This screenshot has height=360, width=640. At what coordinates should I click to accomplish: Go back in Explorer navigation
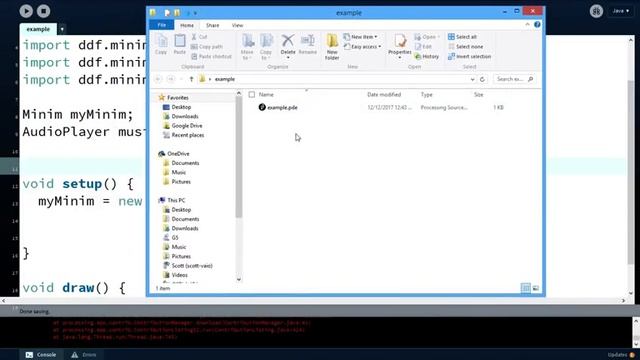[158, 79]
